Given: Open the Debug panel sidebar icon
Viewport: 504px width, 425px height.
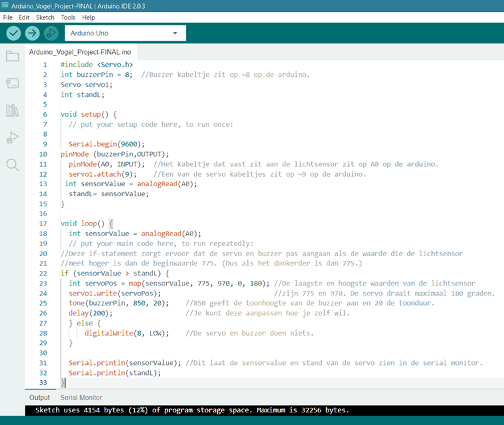Looking at the screenshot, I should (13, 137).
